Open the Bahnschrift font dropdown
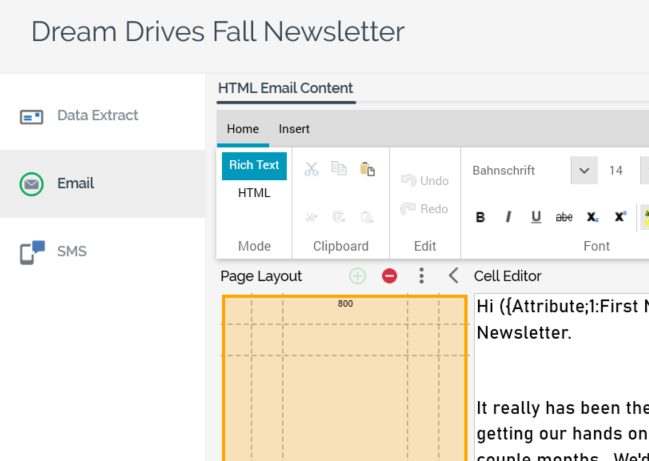Image resolution: width=649 pixels, height=461 pixels. click(584, 170)
